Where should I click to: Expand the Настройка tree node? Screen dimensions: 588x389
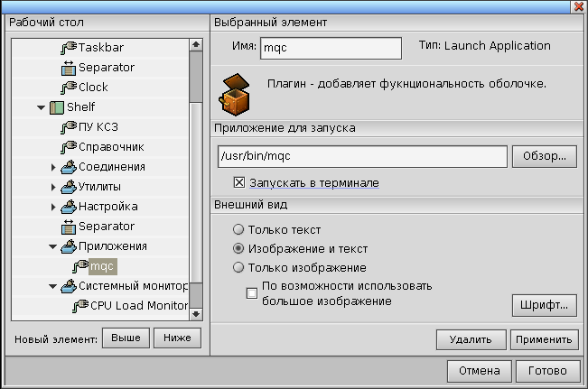point(53,207)
